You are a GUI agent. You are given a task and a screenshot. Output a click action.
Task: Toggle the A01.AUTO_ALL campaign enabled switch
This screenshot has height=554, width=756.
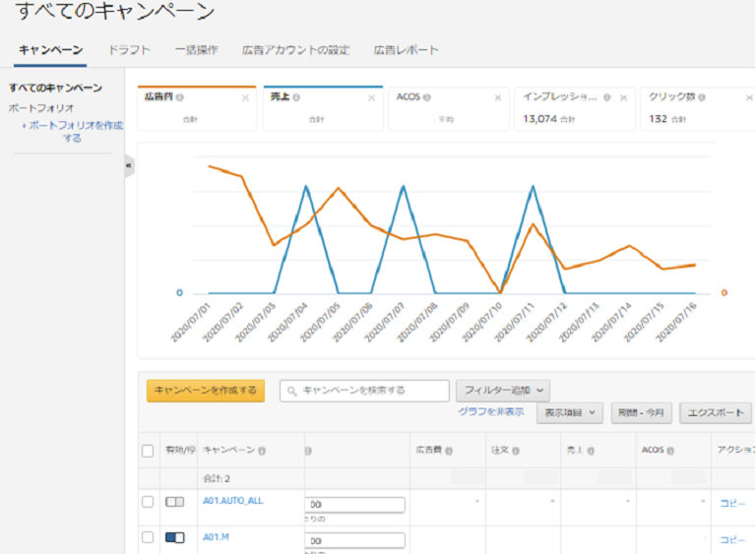(174, 502)
